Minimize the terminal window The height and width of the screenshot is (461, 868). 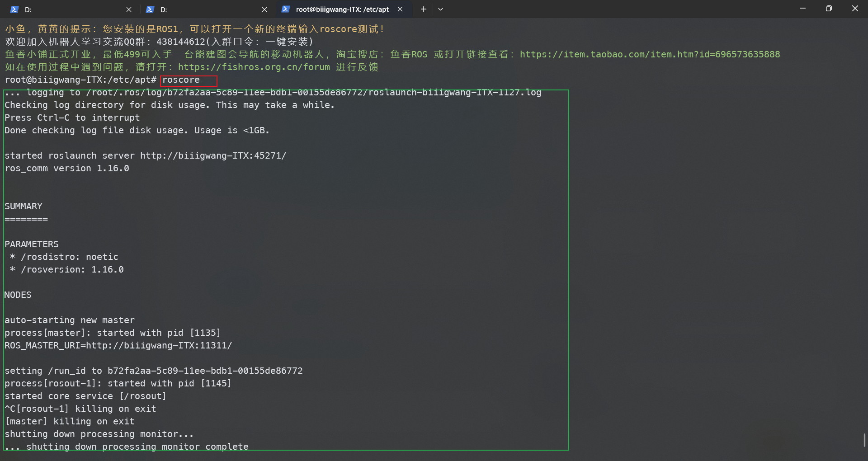[x=802, y=9]
